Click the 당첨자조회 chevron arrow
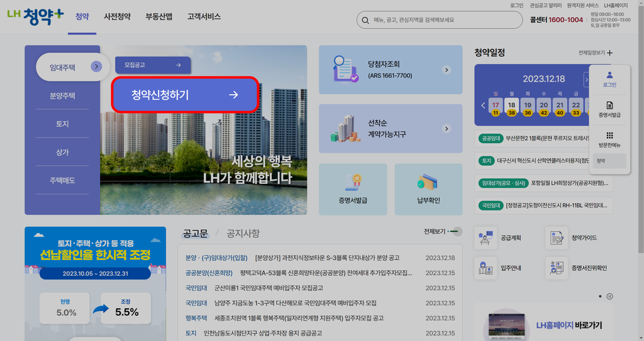Viewport: 644px width, 341px height. coord(447,70)
